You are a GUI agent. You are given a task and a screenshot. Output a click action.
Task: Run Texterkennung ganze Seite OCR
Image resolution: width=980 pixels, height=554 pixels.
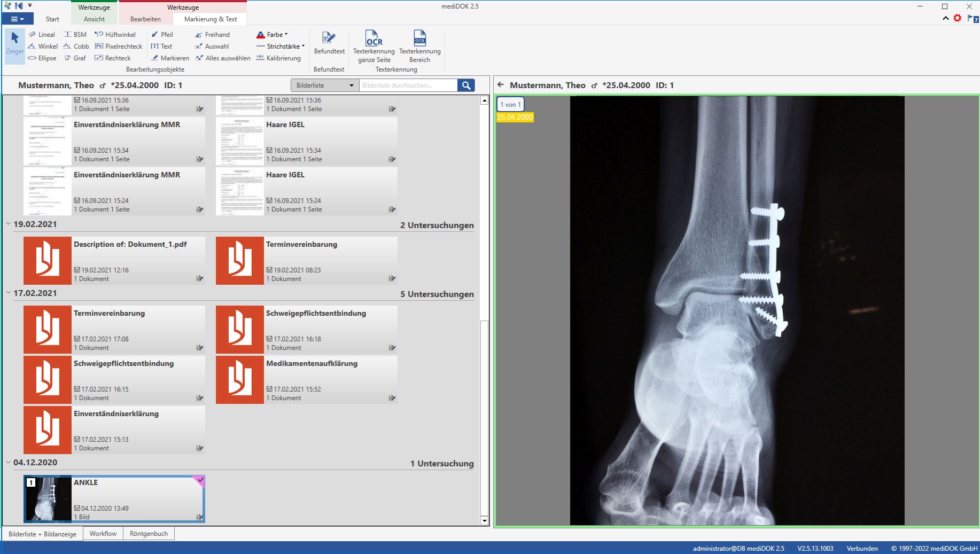click(x=374, y=45)
